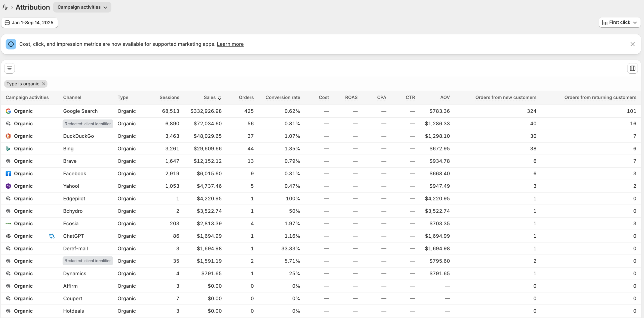Click the AOV column header
644x318 pixels.
tap(445, 97)
